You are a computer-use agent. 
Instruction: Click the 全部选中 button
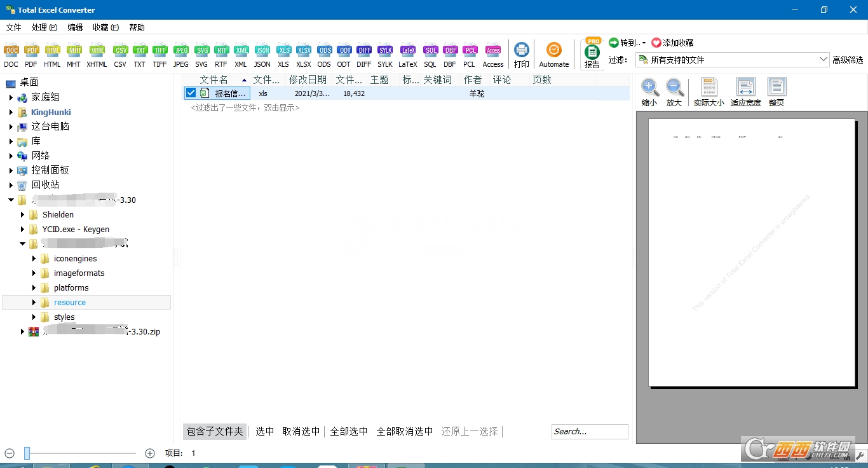tap(348, 431)
